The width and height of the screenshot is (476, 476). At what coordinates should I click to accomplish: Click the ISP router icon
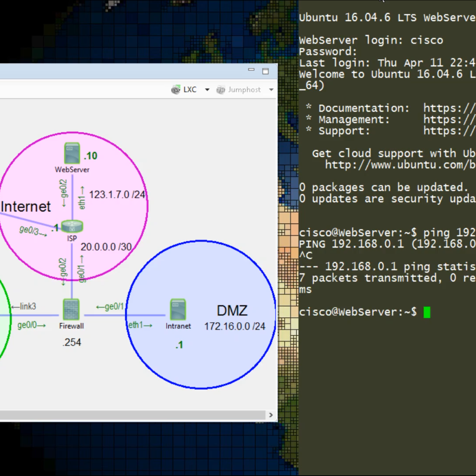coord(72,227)
